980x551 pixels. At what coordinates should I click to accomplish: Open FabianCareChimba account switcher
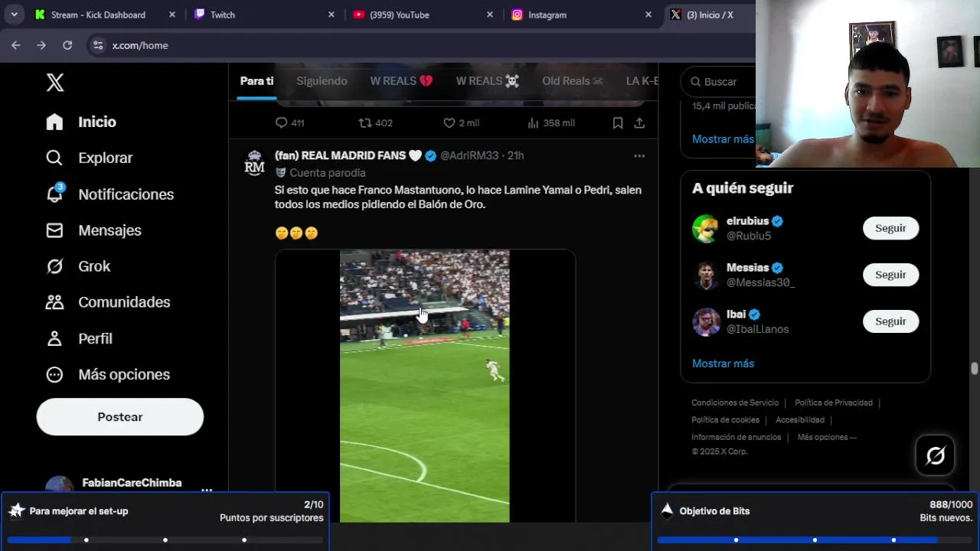pos(128,485)
